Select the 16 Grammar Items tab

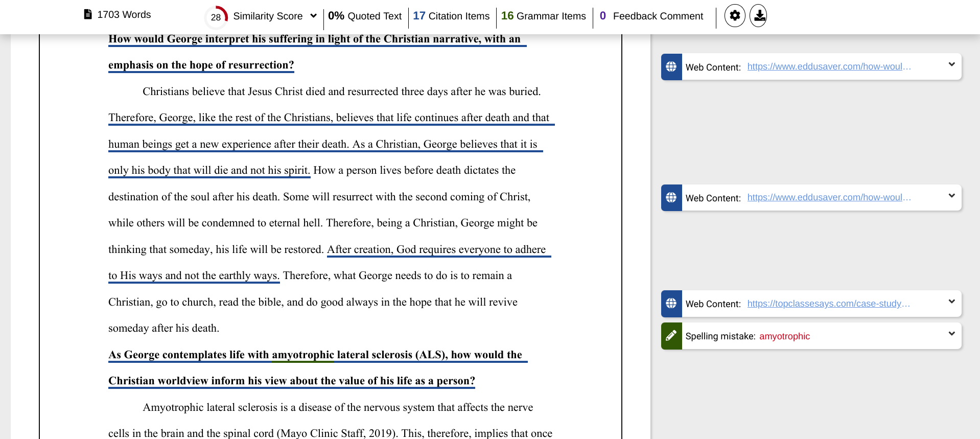point(544,16)
